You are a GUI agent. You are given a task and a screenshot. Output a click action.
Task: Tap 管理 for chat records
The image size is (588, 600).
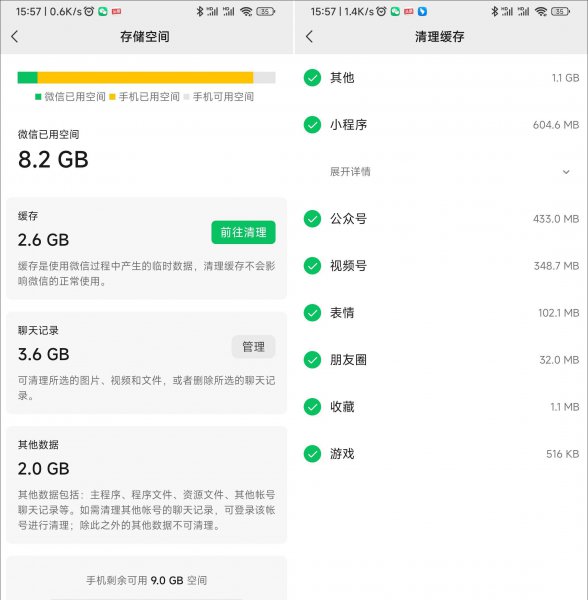[x=253, y=347]
